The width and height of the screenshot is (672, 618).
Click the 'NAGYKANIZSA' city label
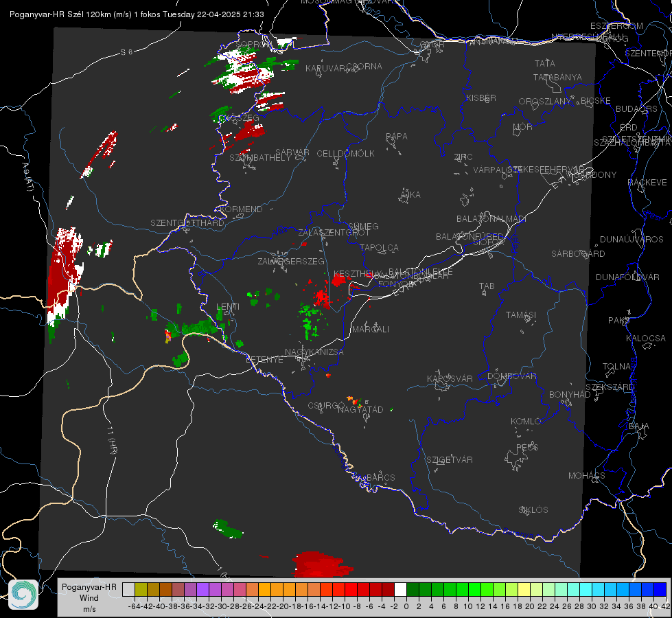[314, 352]
